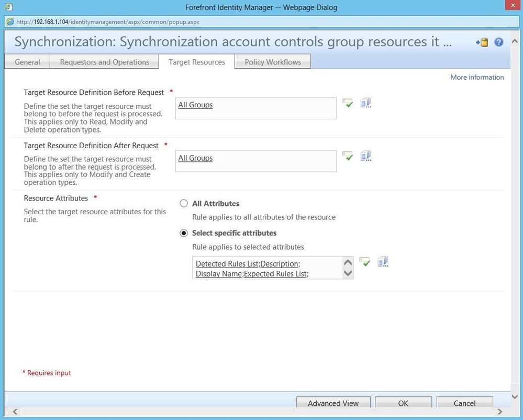The image size is (523, 420).
Task: Click the page vertical scrollbar up arrow
Action: tap(515, 41)
